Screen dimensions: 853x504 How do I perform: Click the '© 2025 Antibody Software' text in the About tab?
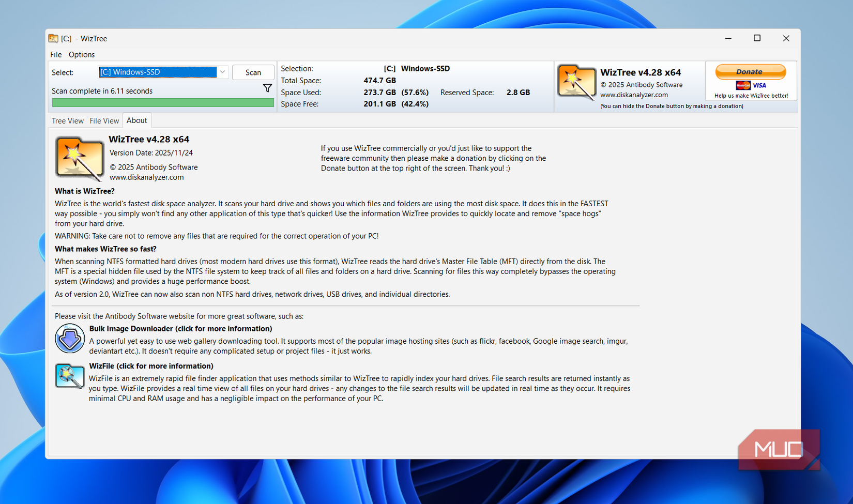[x=154, y=167]
